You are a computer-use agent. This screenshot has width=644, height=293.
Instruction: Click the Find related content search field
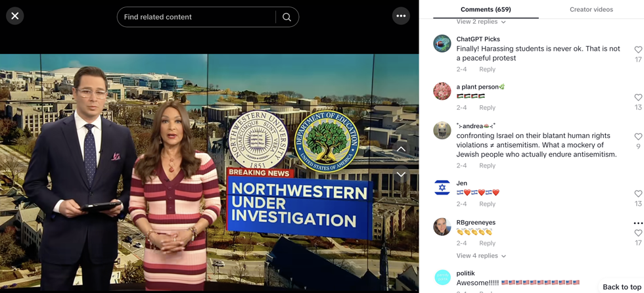click(197, 17)
